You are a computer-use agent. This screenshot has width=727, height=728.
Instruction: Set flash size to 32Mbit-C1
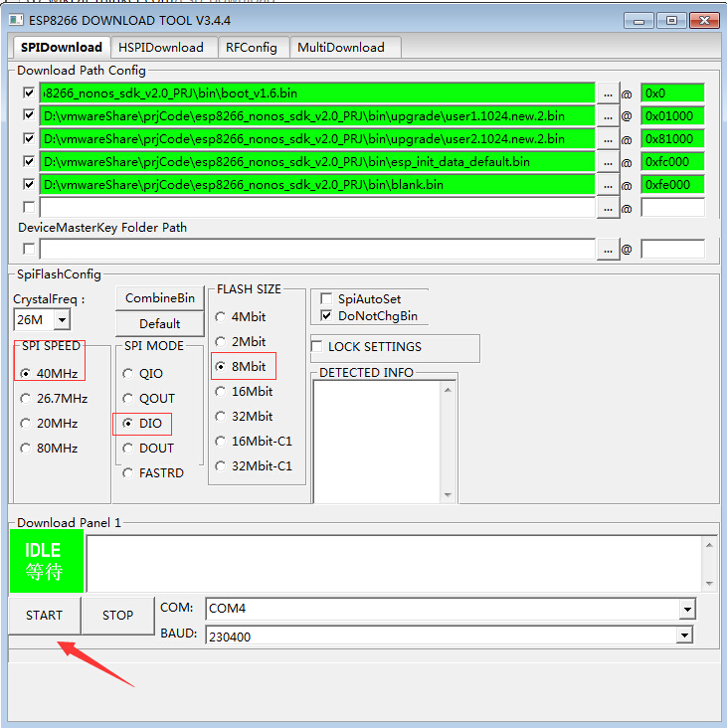pyautogui.click(x=254, y=466)
